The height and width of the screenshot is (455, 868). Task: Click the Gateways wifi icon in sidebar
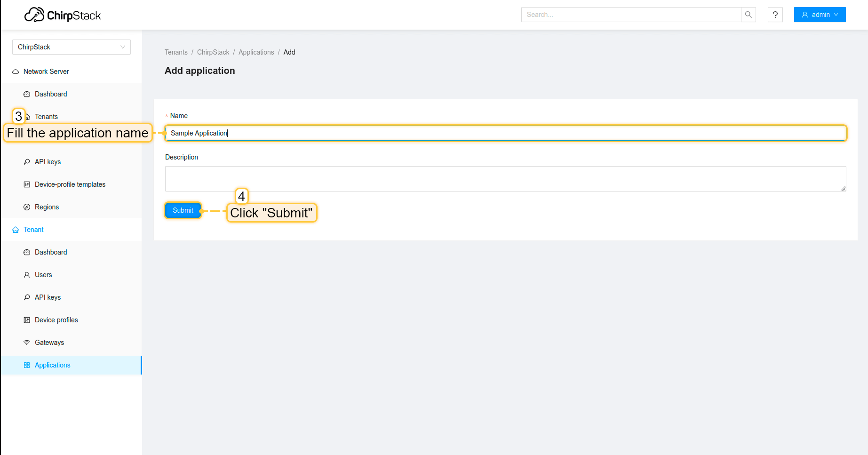(x=27, y=343)
